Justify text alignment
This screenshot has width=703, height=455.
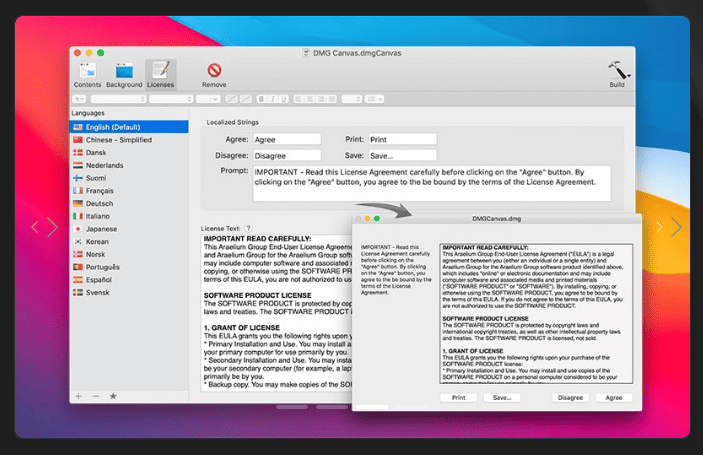[x=331, y=99]
